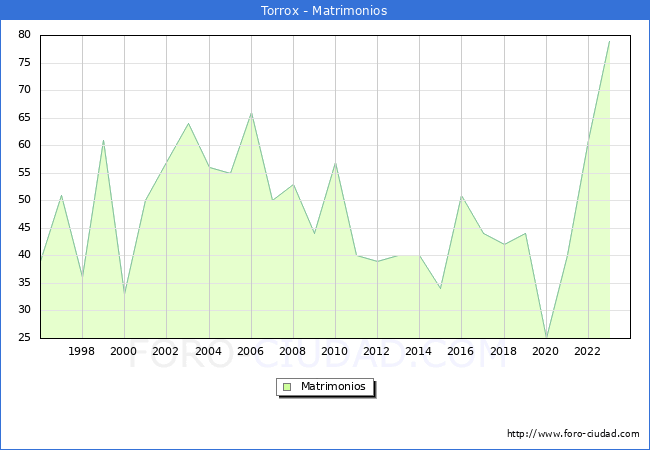Click the green Matrimonios legend swatch
Viewport: 650px width, 450px height.
click(287, 387)
